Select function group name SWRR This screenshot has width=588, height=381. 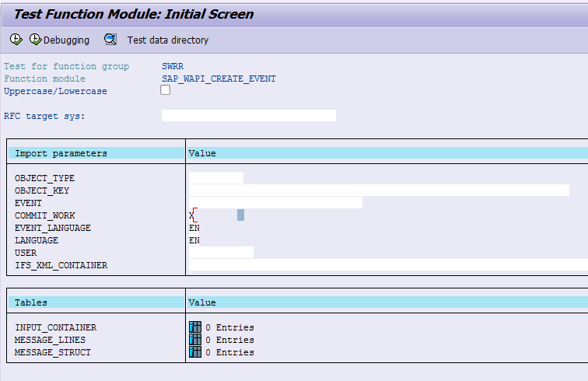tap(173, 66)
